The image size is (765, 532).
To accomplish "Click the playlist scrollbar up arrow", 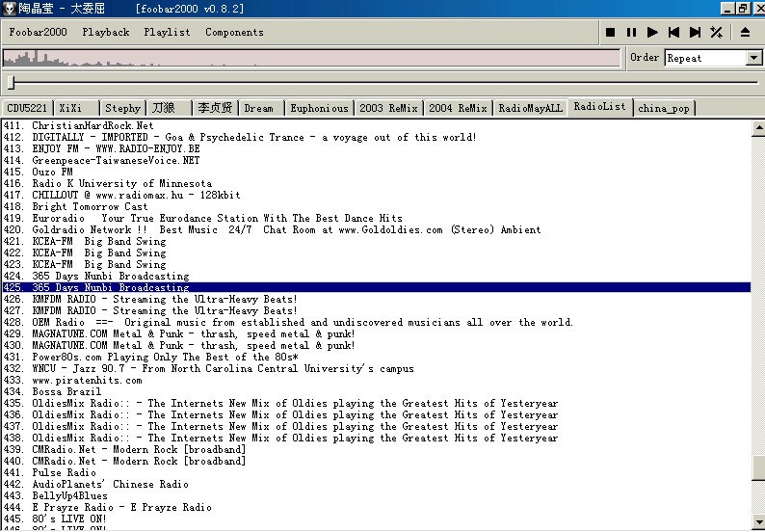I will 758,128.
